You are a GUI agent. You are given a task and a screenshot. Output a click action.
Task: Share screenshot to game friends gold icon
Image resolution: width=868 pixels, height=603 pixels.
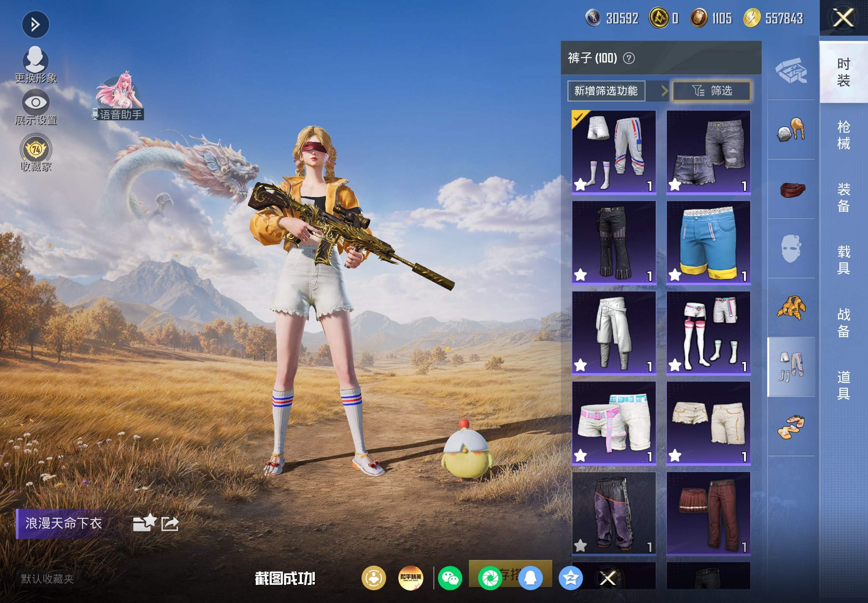coord(374,578)
